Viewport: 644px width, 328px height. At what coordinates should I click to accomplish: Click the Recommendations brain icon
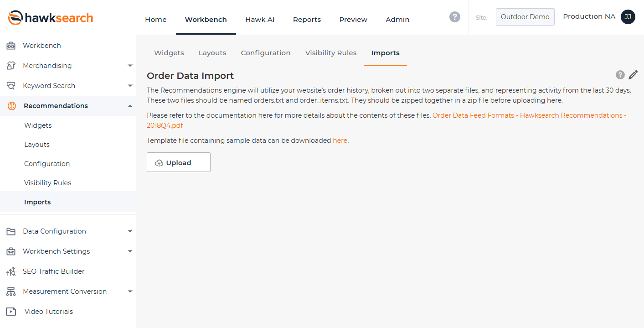(12, 106)
